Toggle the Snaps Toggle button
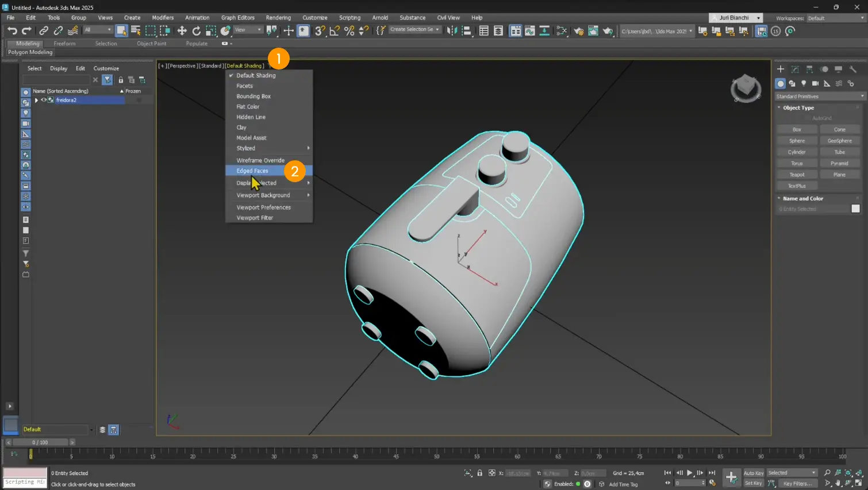The image size is (868, 490). (x=320, y=30)
